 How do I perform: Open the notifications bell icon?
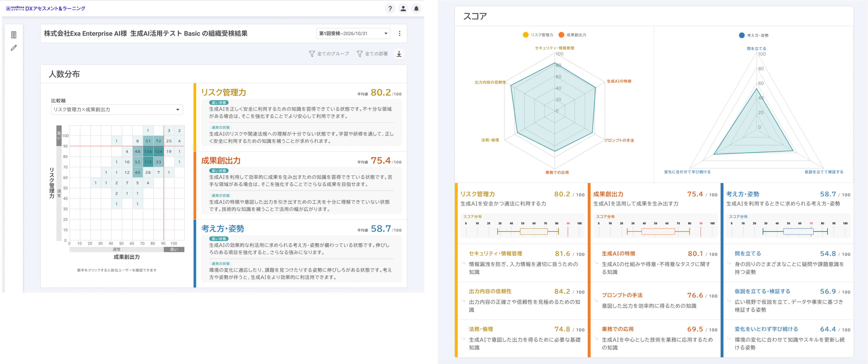(416, 9)
